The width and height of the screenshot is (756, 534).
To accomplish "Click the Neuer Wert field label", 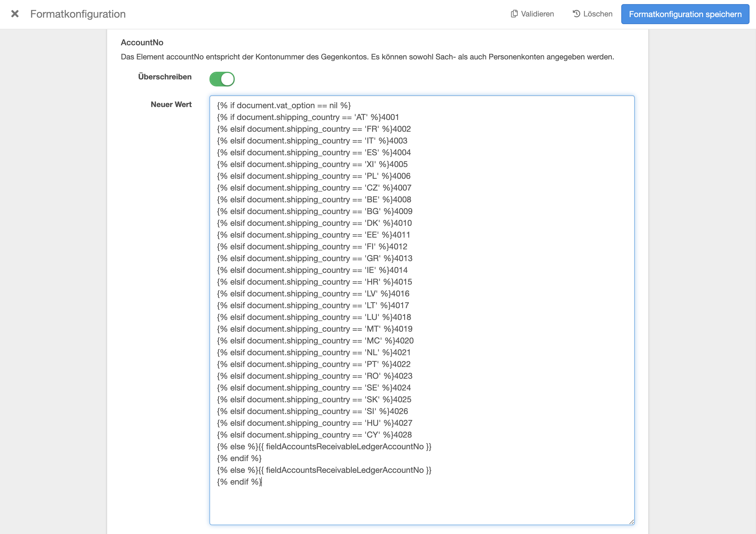I will (x=171, y=104).
